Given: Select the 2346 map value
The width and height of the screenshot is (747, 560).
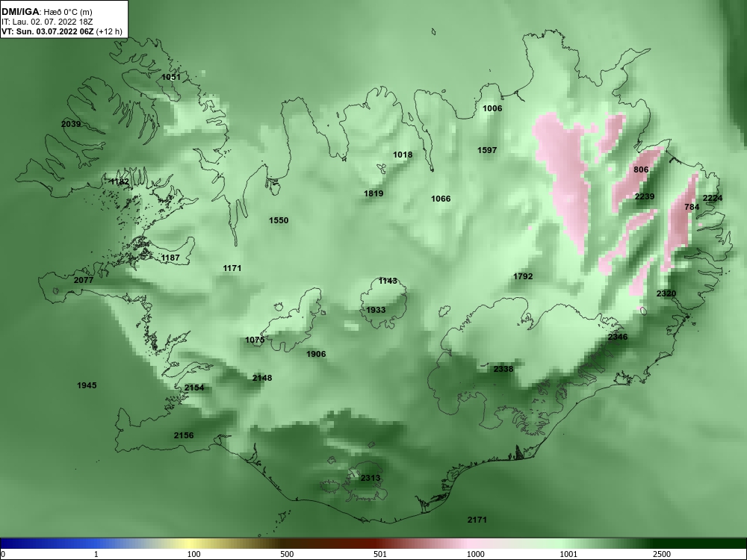Looking at the screenshot, I should click(618, 337).
